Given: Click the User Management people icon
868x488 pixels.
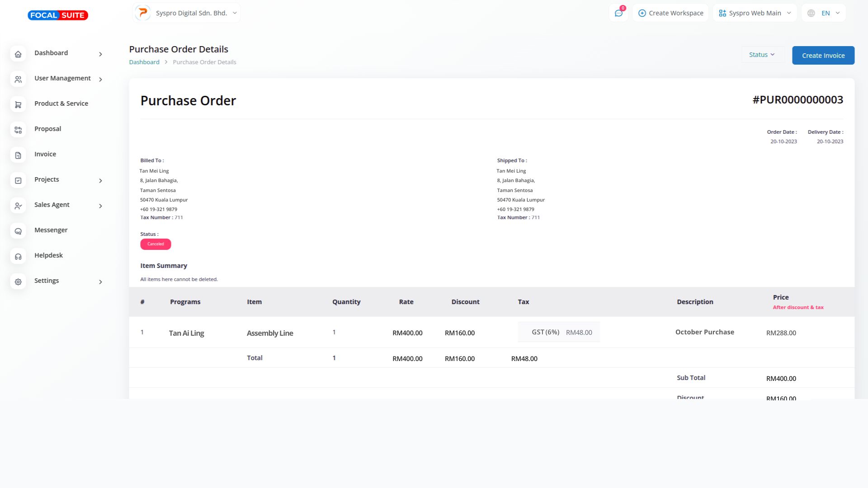Looking at the screenshot, I should point(18,80).
